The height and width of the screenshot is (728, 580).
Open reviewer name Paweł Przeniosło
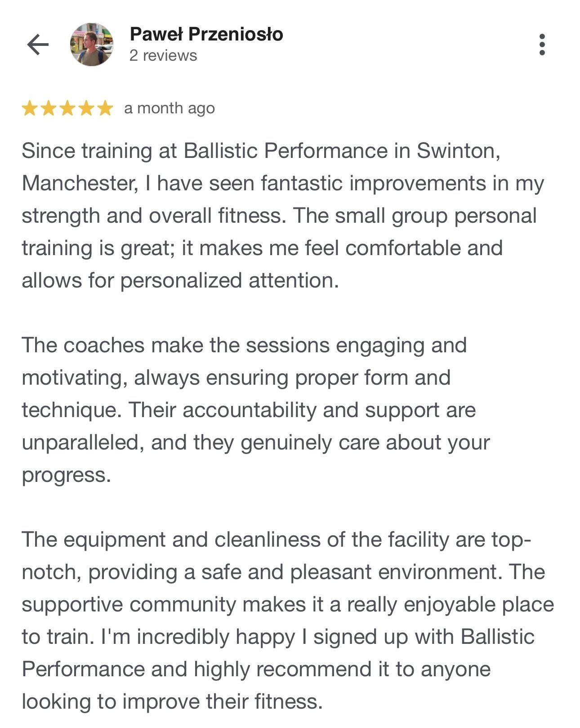click(206, 34)
